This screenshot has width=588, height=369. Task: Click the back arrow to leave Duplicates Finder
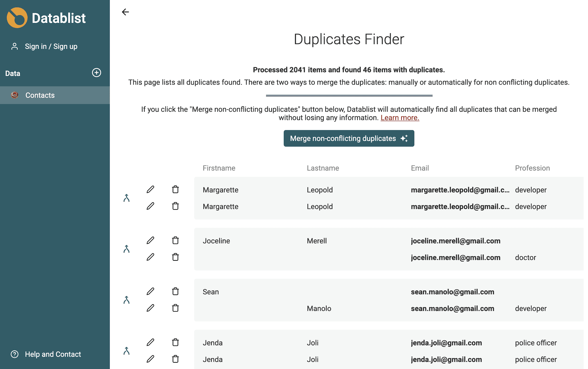[125, 12]
